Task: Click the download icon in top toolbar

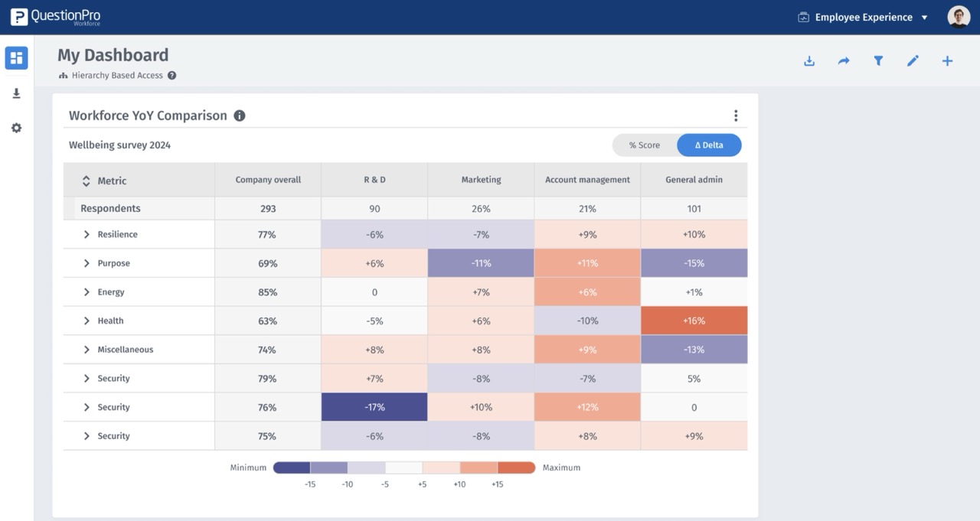Action: pos(809,61)
